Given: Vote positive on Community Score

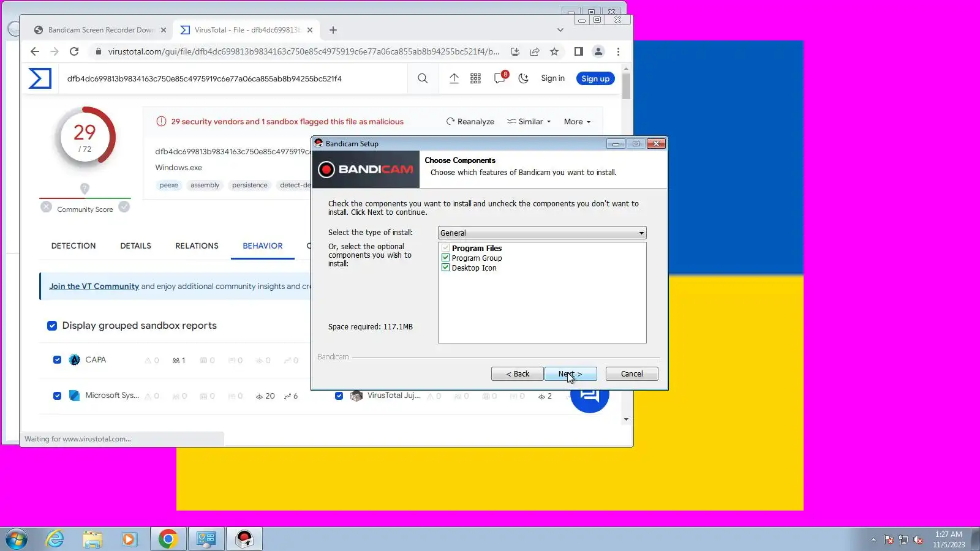Looking at the screenshot, I should coord(124,207).
